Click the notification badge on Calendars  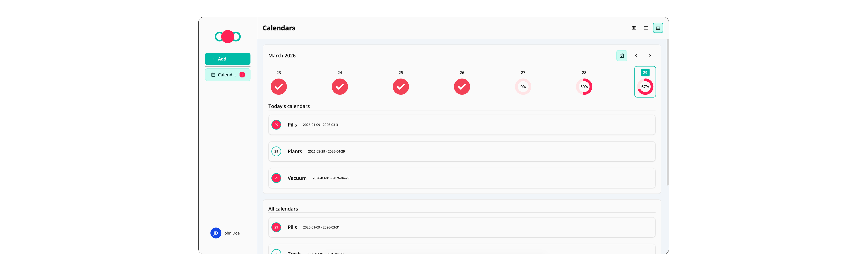pyautogui.click(x=242, y=75)
